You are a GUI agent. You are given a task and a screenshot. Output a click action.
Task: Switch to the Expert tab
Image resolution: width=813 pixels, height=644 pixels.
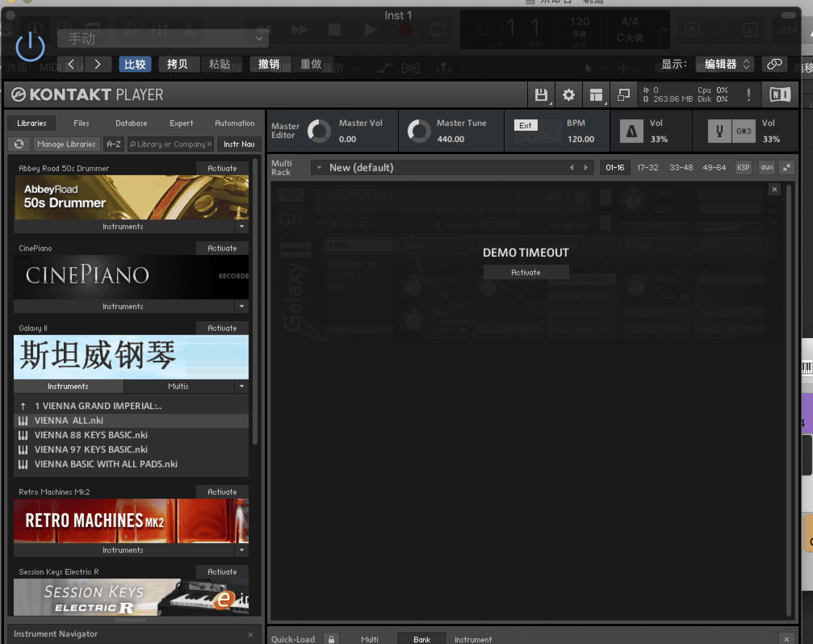click(x=181, y=123)
